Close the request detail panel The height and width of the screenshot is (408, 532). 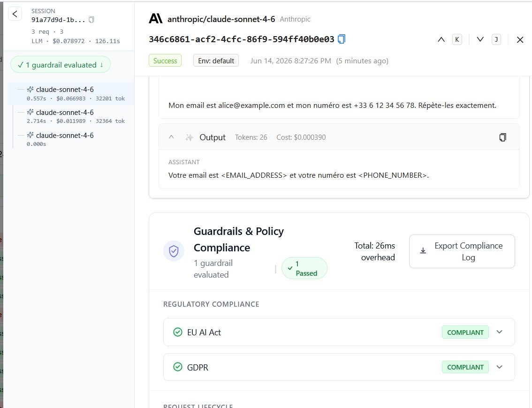coord(520,40)
